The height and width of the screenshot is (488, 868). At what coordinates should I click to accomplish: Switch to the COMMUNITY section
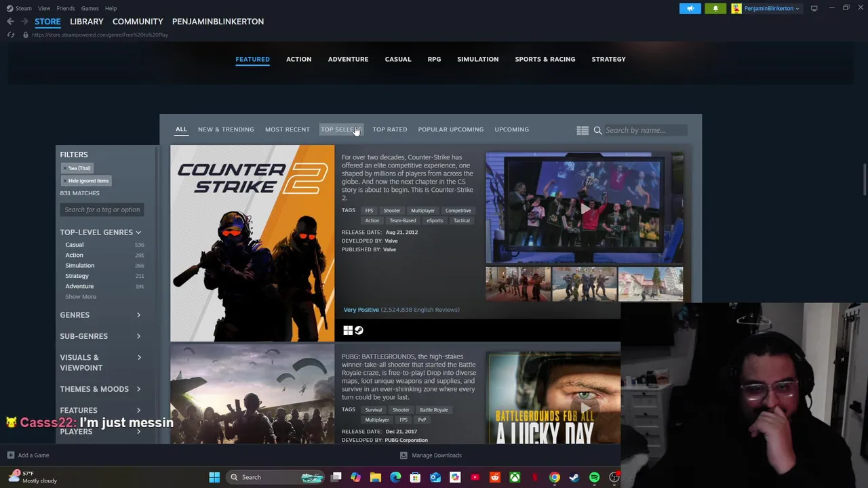[138, 22]
